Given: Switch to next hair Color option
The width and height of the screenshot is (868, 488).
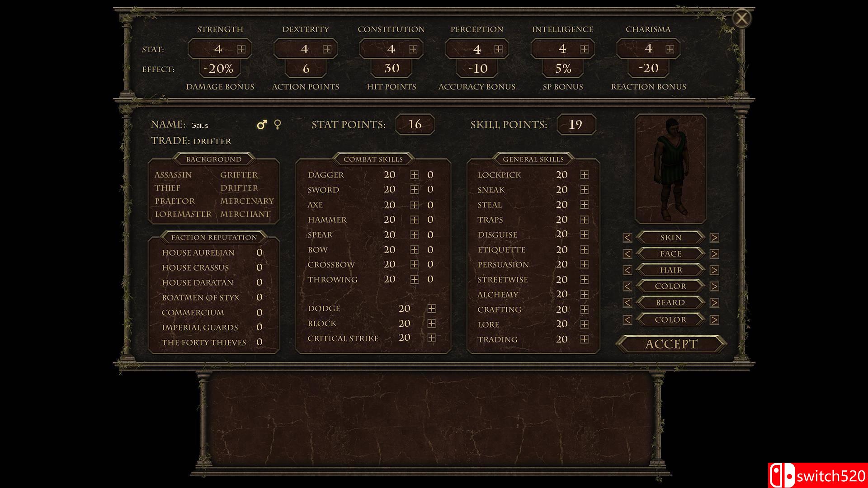Looking at the screenshot, I should click(x=714, y=286).
